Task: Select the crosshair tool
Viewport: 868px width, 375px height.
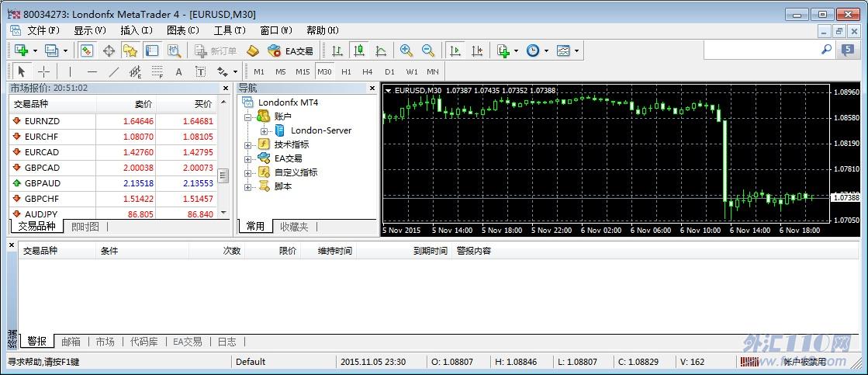Action: [43, 71]
